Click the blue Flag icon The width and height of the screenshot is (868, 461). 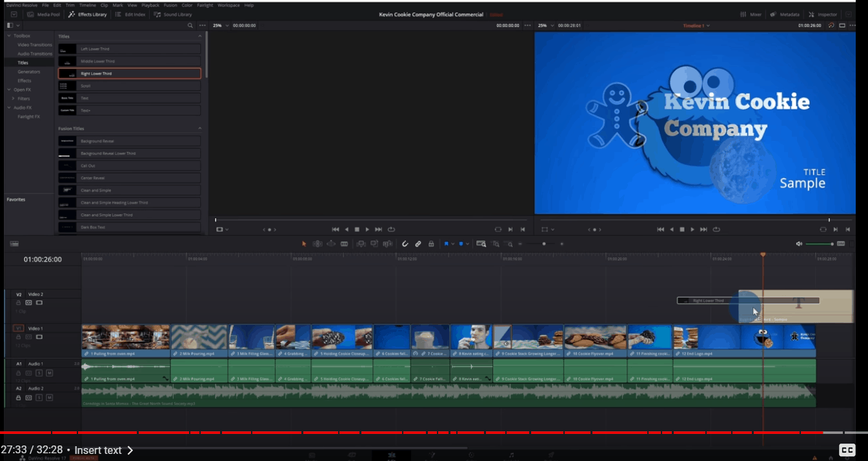446,244
